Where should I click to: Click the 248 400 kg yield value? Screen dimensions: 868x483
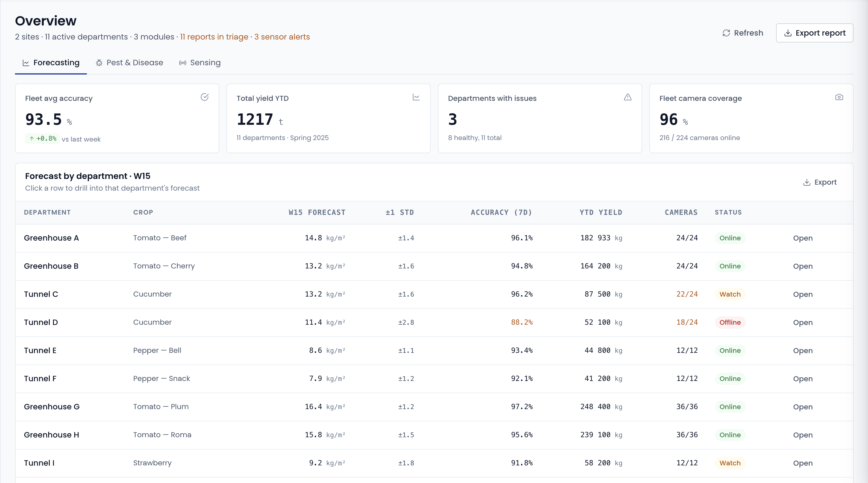[x=601, y=407]
